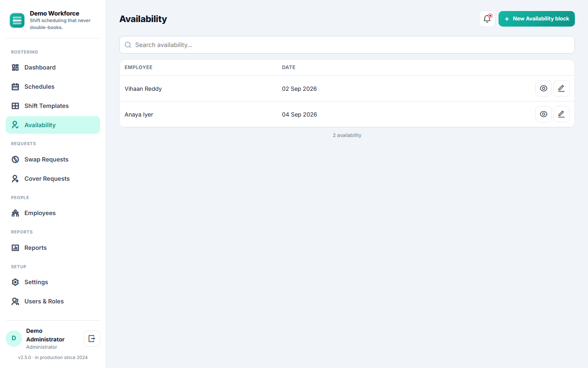Click the Shift Templates icon
The height and width of the screenshot is (368, 588).
16,106
